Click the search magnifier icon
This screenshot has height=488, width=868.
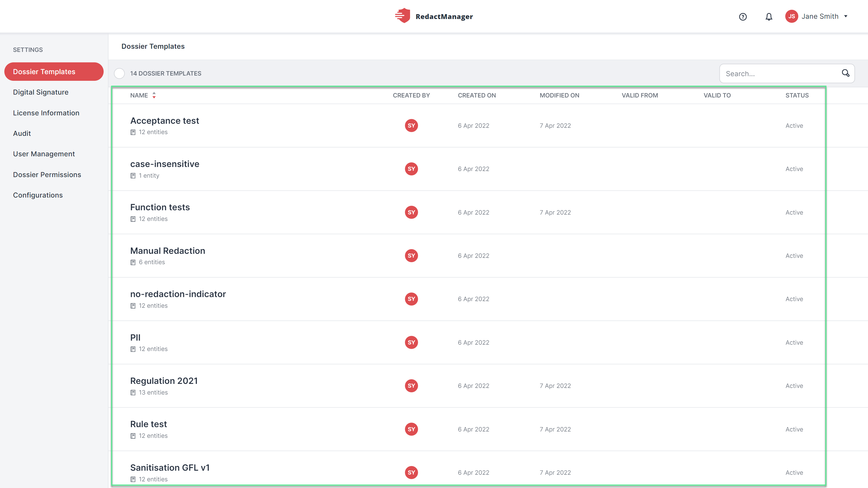tap(845, 73)
